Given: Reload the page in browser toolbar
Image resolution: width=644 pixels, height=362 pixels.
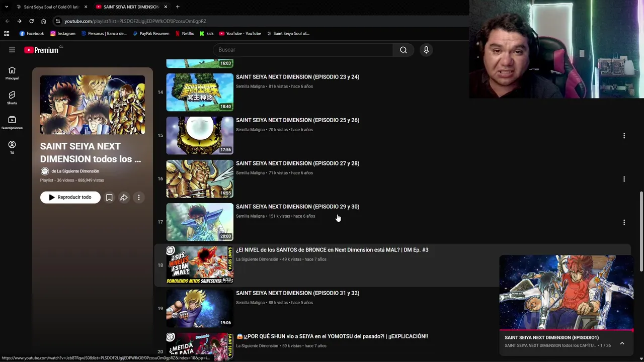Looking at the screenshot, I should pyautogui.click(x=31, y=21).
